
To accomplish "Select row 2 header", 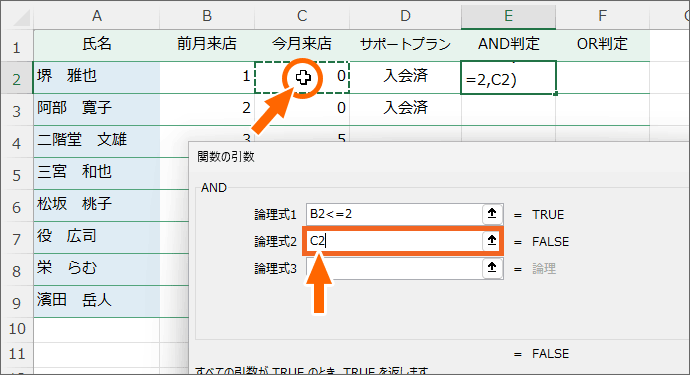I will pos(17,78).
